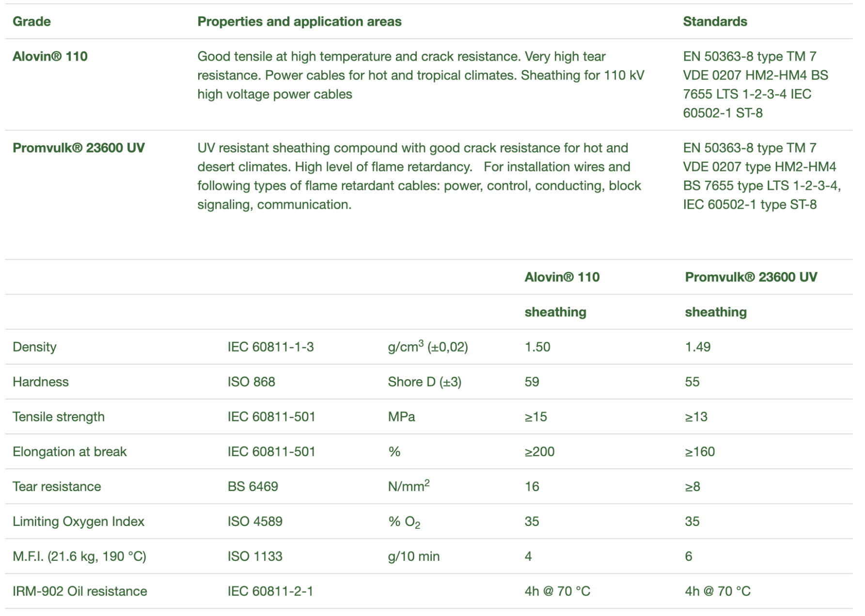Image resolution: width=865 pixels, height=616 pixels.
Task: Click Promvulk® 23600 UV column header in data table
Action: pos(751,277)
